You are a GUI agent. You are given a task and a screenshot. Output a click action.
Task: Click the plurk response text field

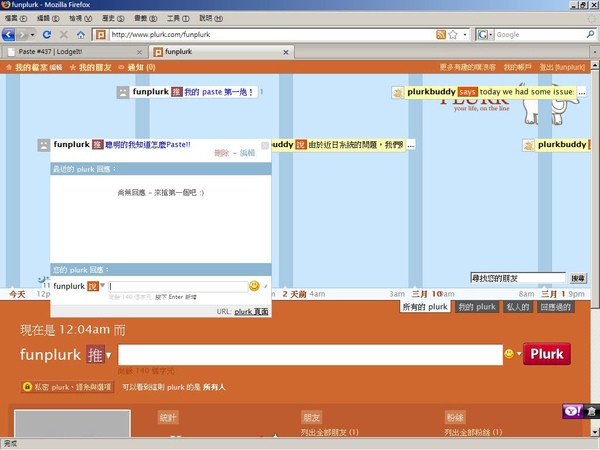[x=178, y=286]
